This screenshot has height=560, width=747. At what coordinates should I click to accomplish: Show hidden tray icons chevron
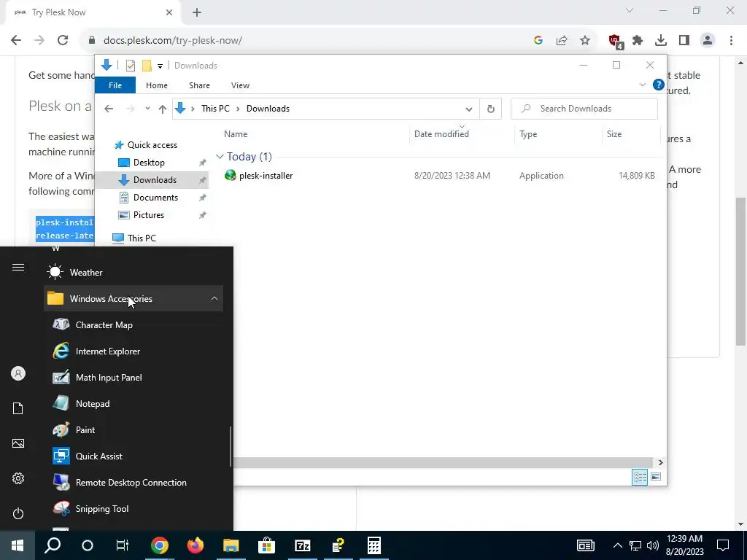[x=617, y=545]
